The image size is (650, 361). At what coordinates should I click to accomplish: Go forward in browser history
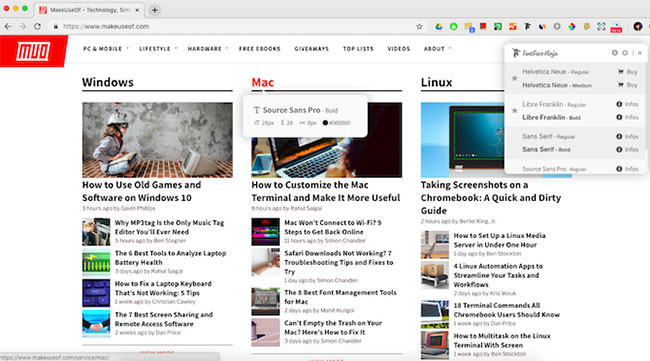pyautogui.click(x=22, y=26)
